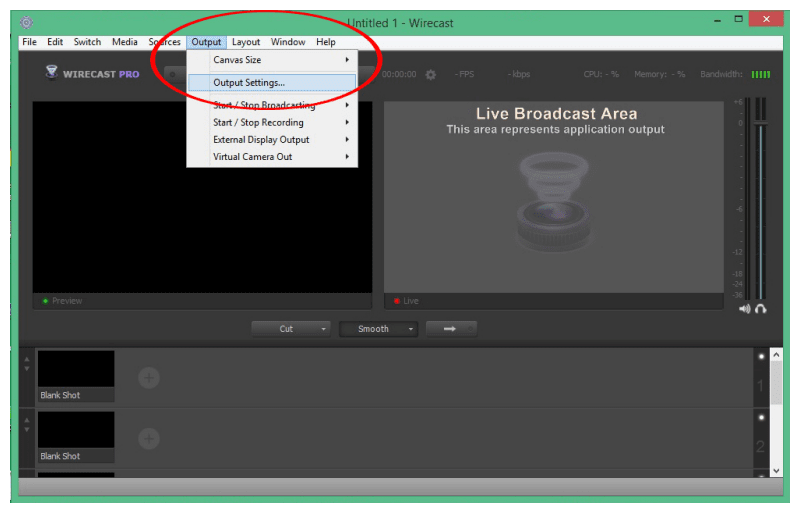Open the Help menu
Image resolution: width=801 pixels, height=514 pixels.
point(325,42)
